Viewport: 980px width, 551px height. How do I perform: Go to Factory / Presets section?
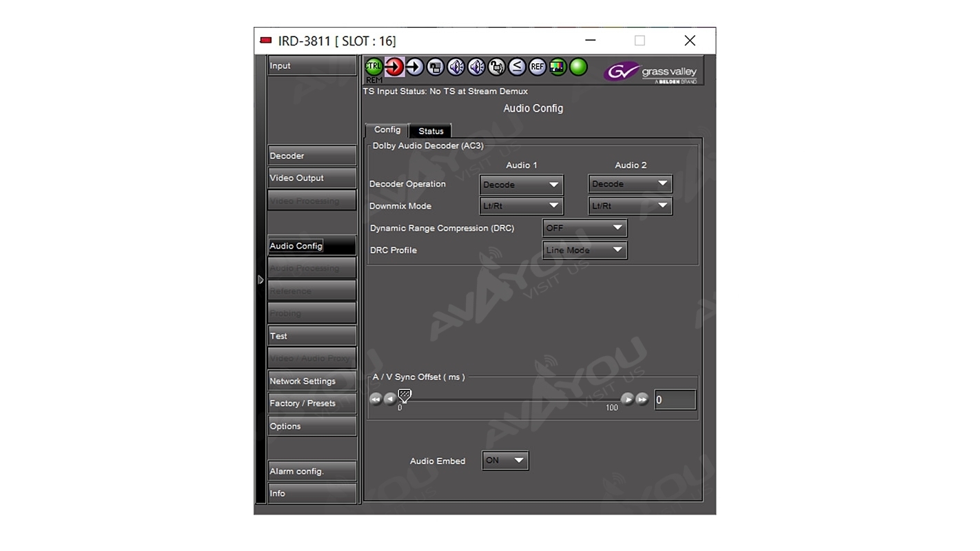pyautogui.click(x=312, y=404)
